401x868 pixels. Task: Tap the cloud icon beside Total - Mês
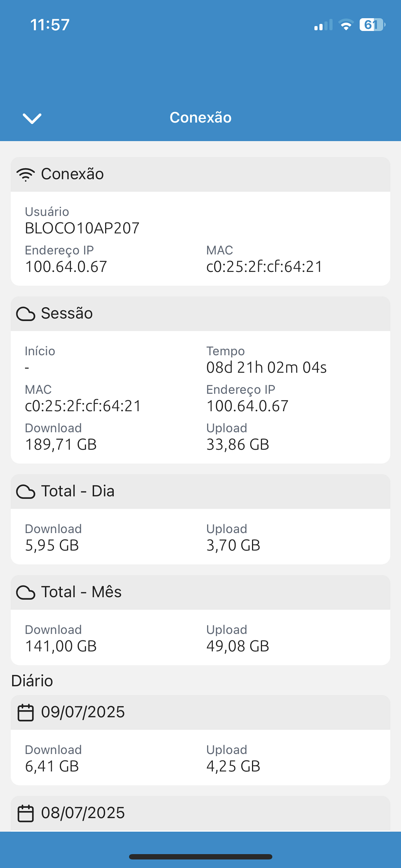tap(26, 592)
